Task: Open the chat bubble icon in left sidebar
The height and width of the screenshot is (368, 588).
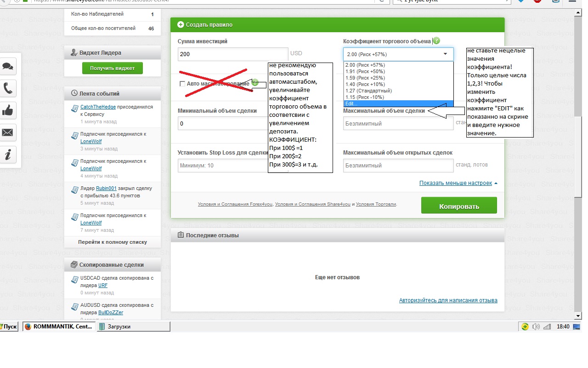Action: point(8,66)
